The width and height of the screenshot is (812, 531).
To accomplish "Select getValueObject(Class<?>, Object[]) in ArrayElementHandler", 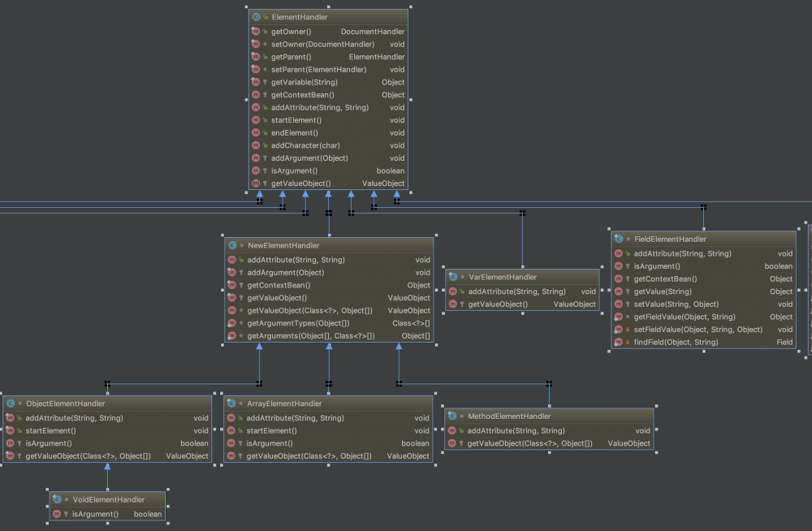I will coord(309,456).
